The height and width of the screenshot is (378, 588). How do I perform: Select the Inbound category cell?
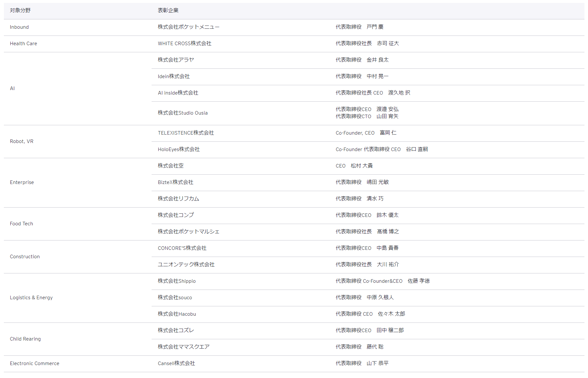[x=19, y=27]
